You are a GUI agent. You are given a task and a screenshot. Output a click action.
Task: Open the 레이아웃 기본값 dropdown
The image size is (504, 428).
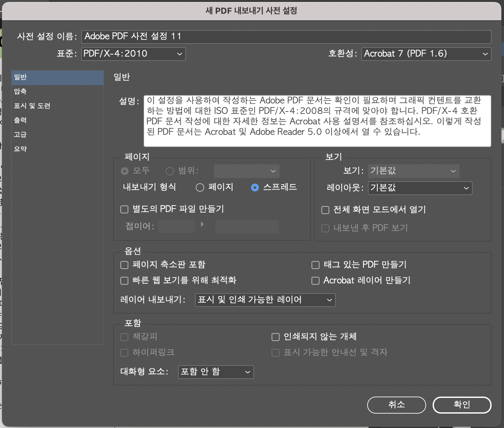coord(420,188)
